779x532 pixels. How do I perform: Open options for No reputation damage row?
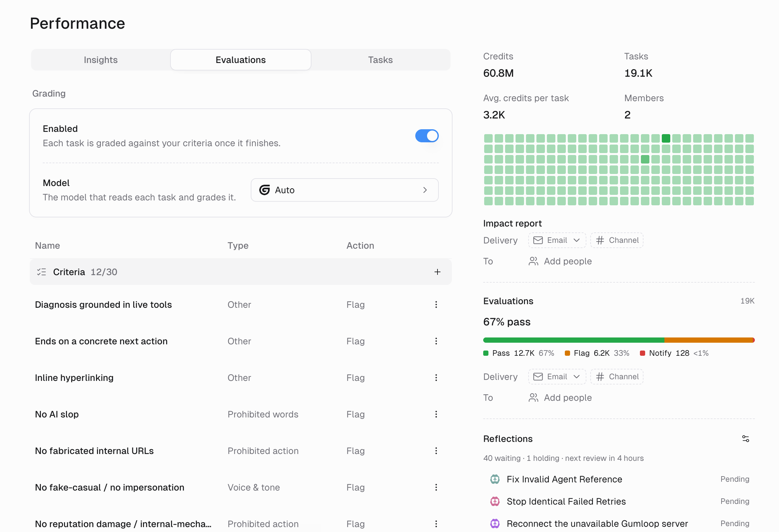pyautogui.click(x=436, y=524)
